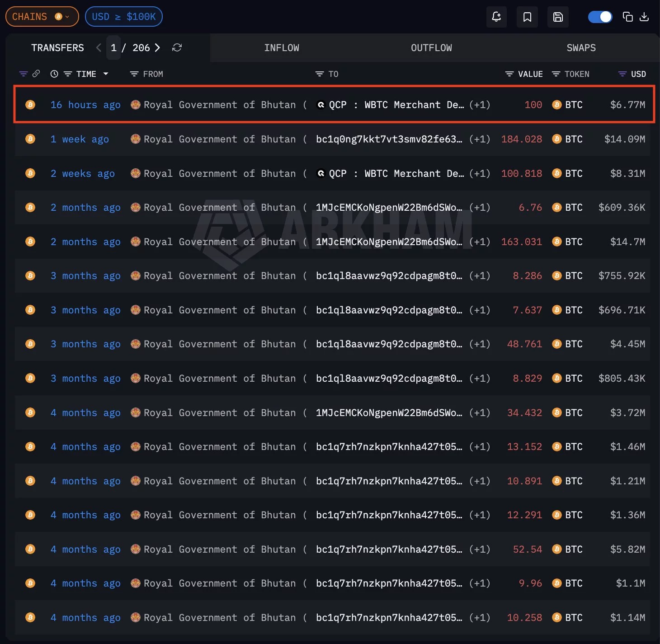Toggle the blue switch in the top bar
This screenshot has height=644, width=660.
coord(600,16)
